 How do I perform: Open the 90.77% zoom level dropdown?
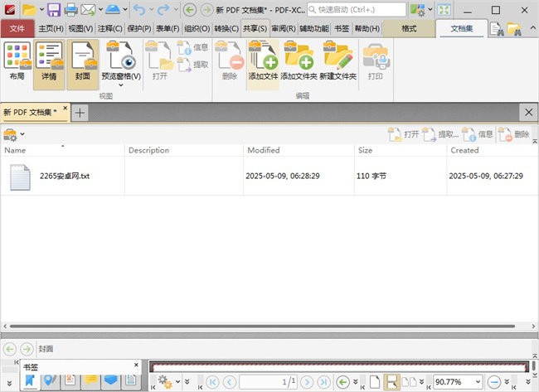[478, 382]
